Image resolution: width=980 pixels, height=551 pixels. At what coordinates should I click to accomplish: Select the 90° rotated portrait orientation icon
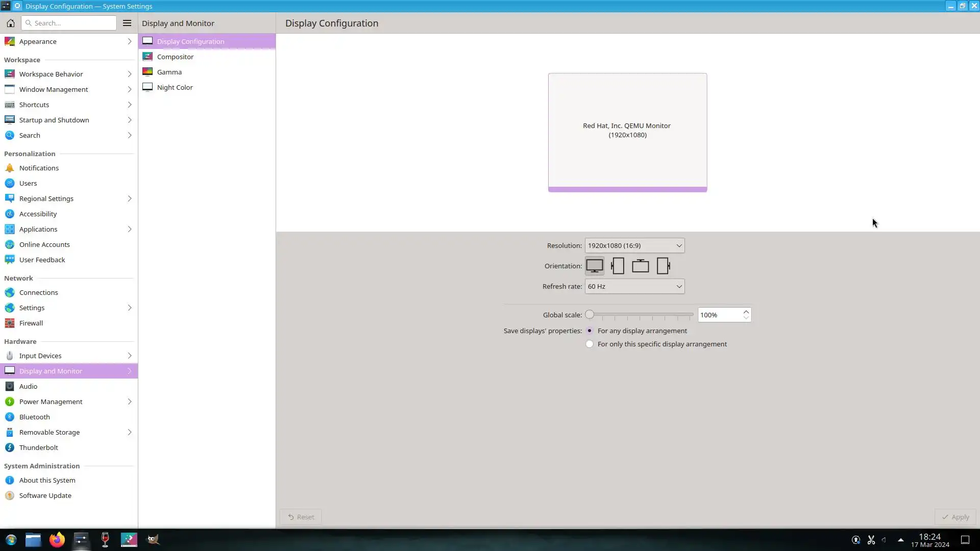(x=618, y=266)
